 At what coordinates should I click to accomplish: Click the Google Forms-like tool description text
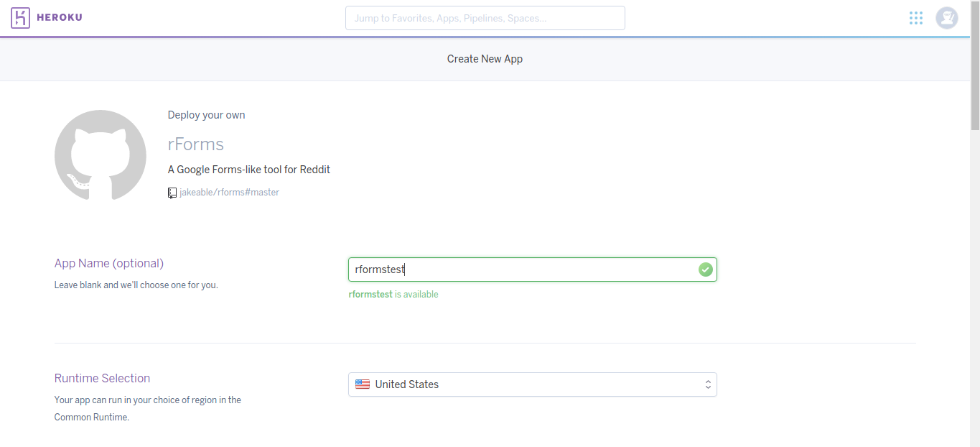248,169
